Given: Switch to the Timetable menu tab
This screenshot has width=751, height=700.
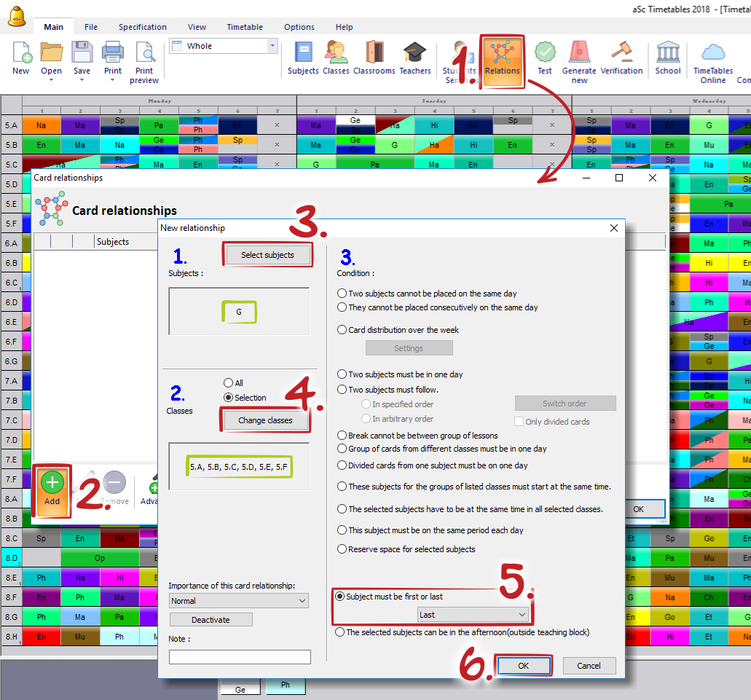Looking at the screenshot, I should coord(245,27).
